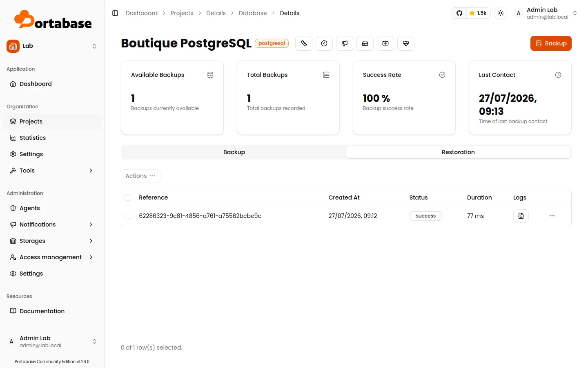Open the ruler retention policy icon
This screenshot has height=368, width=588.
coord(304,43)
